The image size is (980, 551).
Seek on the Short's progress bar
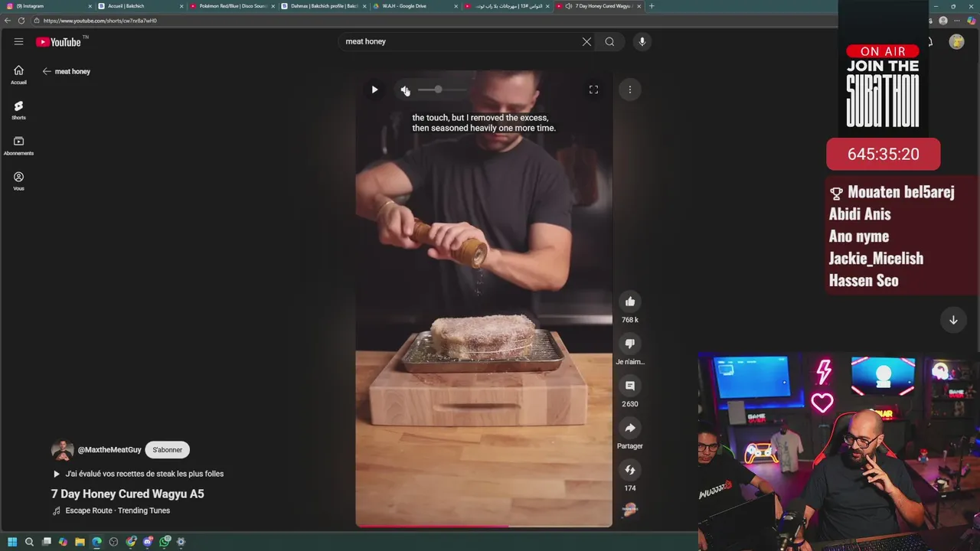tap(484, 526)
